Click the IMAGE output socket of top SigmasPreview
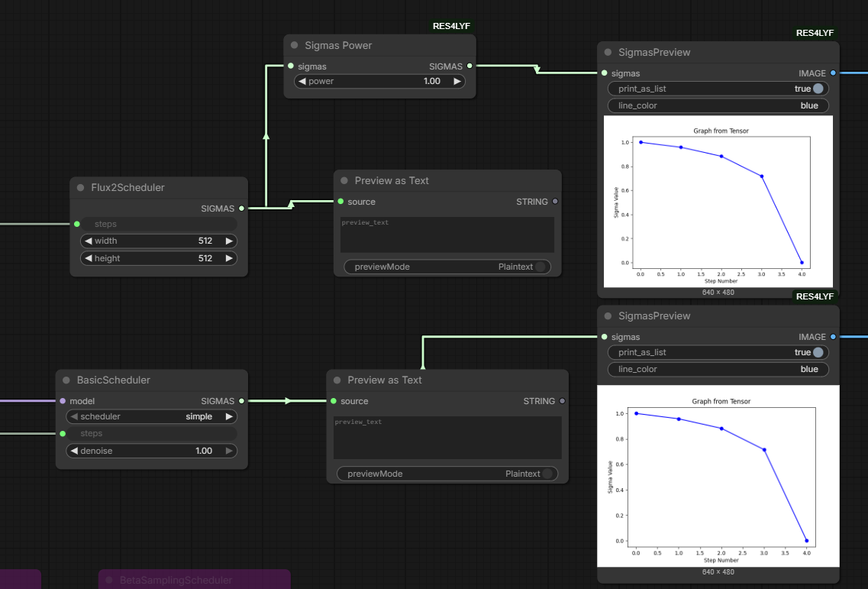This screenshot has height=589, width=868. (833, 73)
